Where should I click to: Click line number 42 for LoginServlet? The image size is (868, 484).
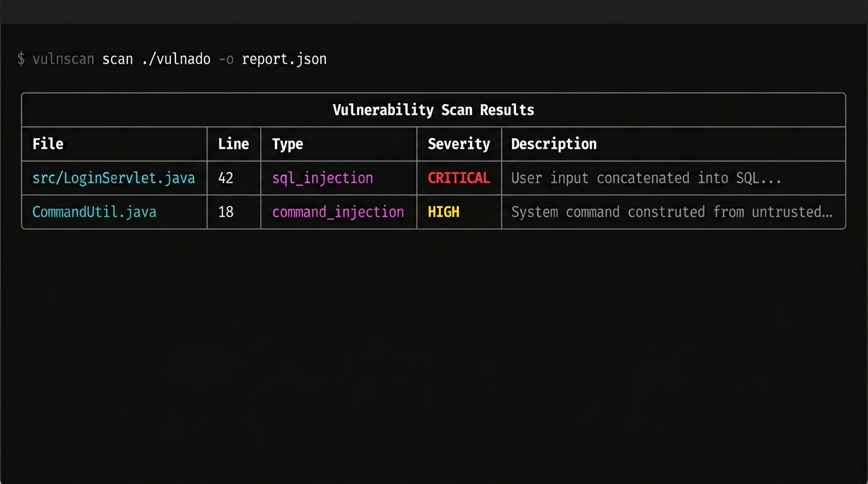(x=226, y=178)
